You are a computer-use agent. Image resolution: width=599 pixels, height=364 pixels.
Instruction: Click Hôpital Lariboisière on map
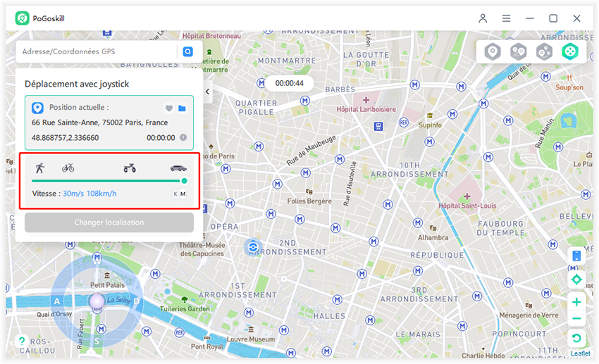366,109
